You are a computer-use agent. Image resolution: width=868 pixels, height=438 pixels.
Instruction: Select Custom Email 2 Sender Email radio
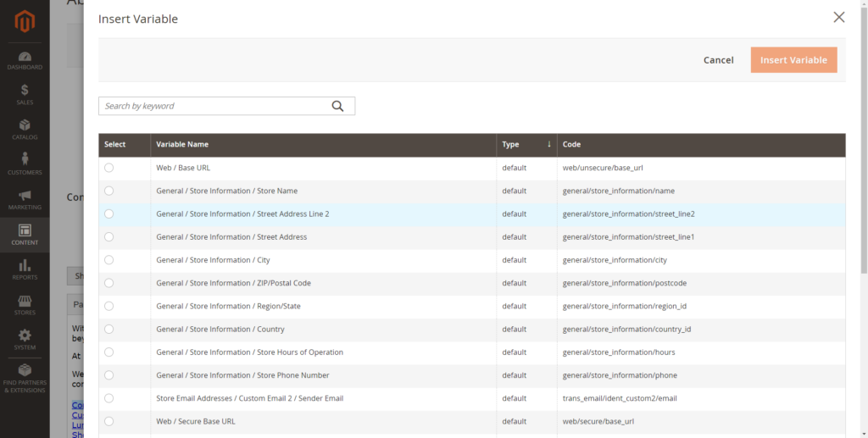pos(109,398)
